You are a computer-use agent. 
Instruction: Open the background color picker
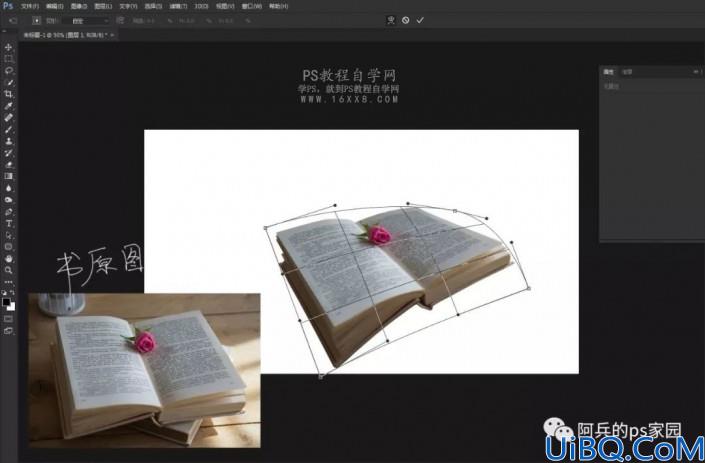pos(12,307)
